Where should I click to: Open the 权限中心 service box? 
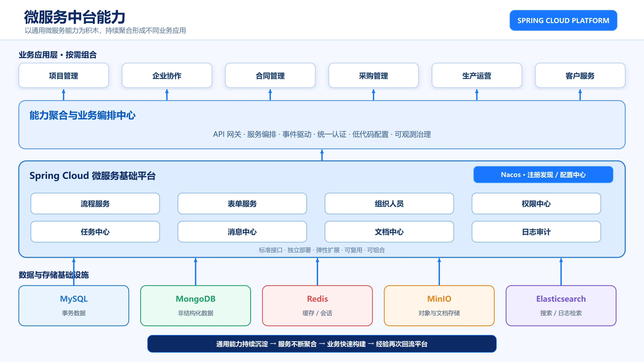pos(536,204)
